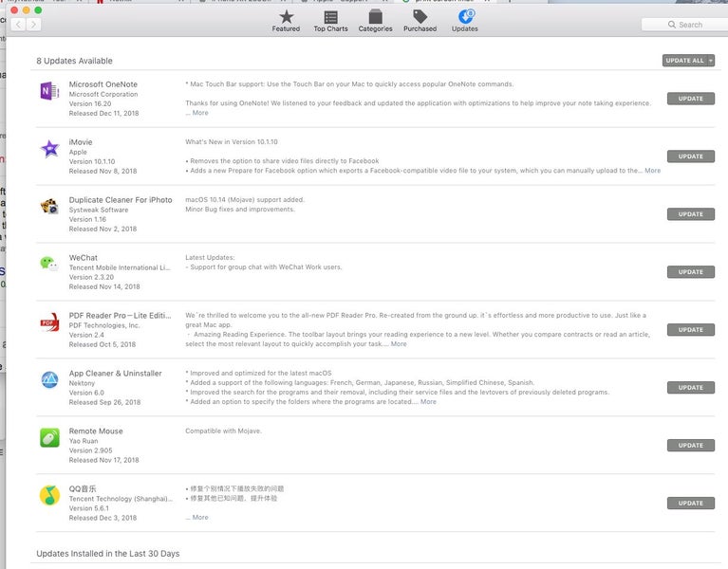Open the Update All dropdown arrow
728x569 pixels.
(x=711, y=61)
